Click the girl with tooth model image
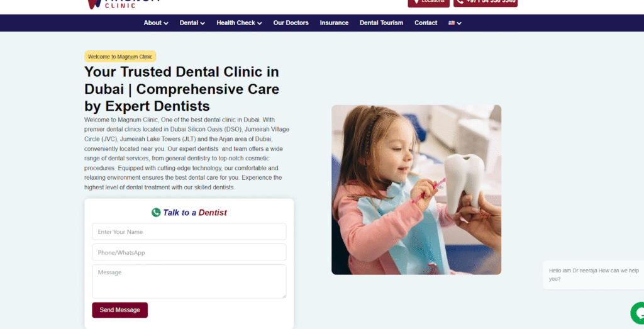 click(416, 190)
